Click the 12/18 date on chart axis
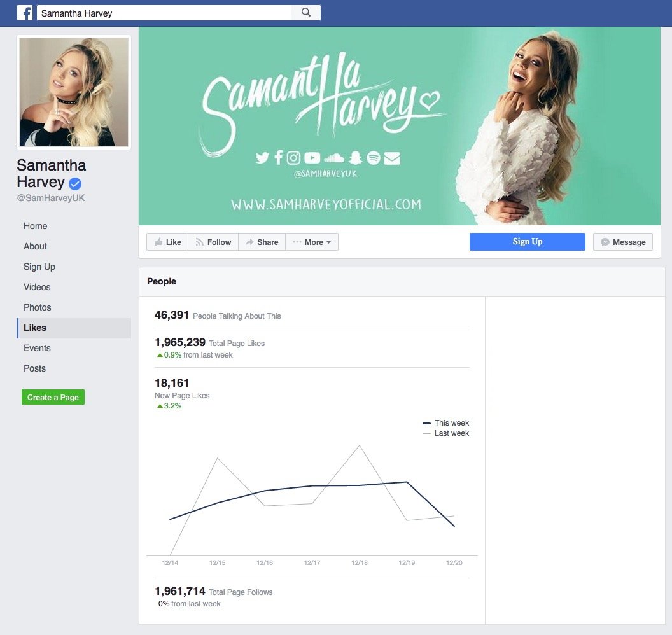 point(360,562)
